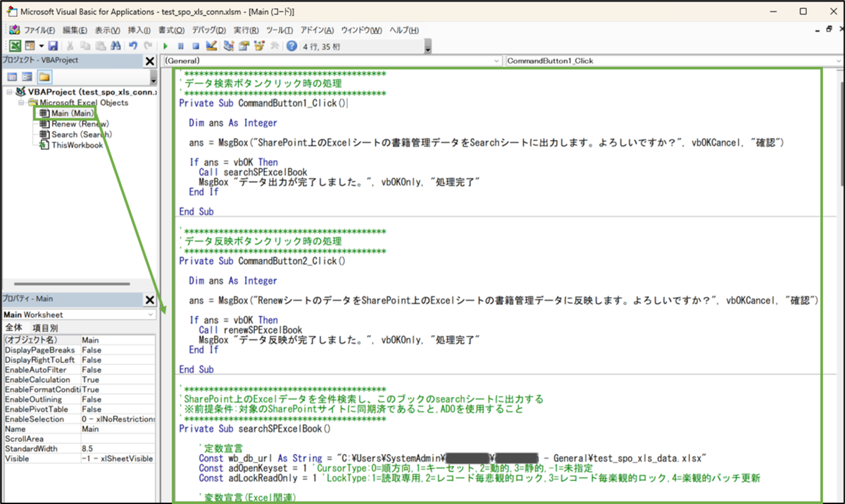
Task: Open the 表示(V) menu
Action: click(108, 30)
